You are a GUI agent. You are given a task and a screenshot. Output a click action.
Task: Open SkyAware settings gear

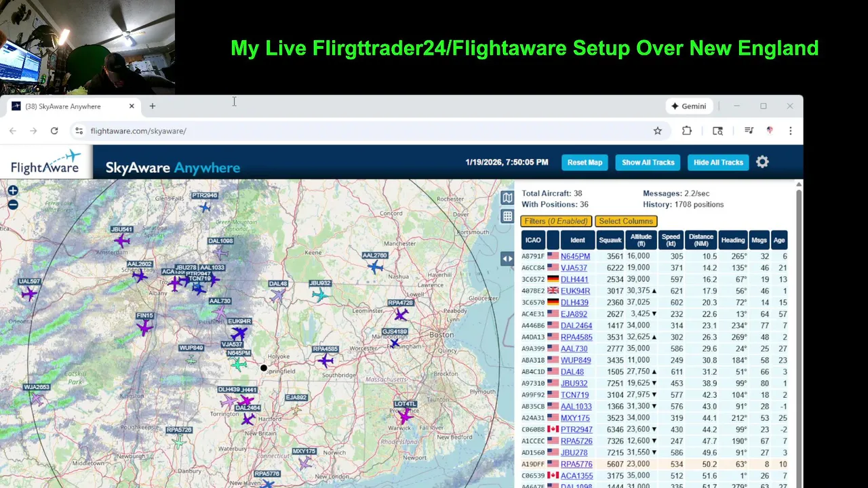(x=762, y=162)
